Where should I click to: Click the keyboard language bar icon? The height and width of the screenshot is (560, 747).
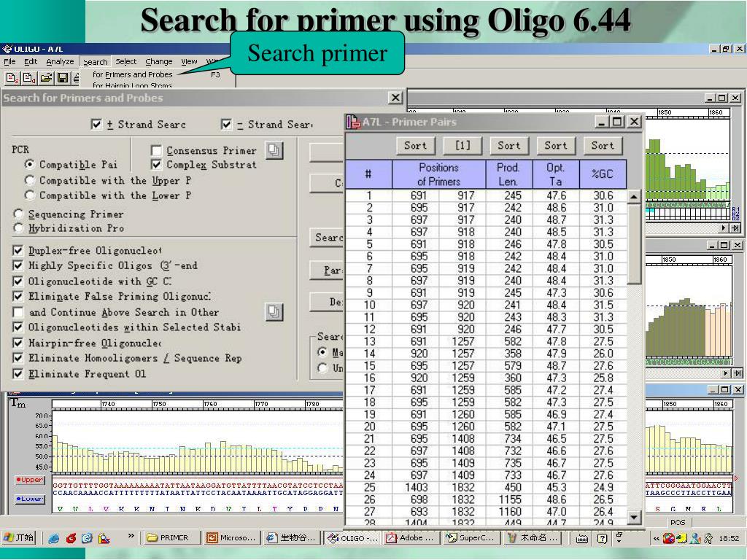tap(581, 539)
